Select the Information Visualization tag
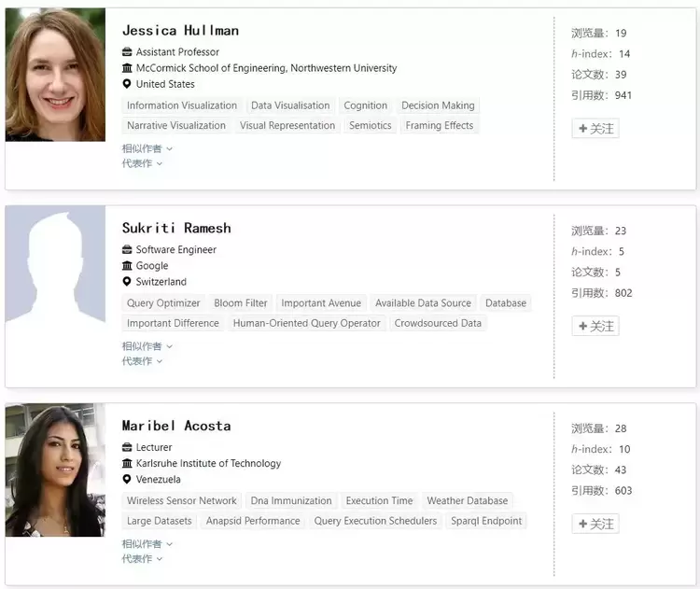Image resolution: width=700 pixels, height=589 pixels. point(182,106)
